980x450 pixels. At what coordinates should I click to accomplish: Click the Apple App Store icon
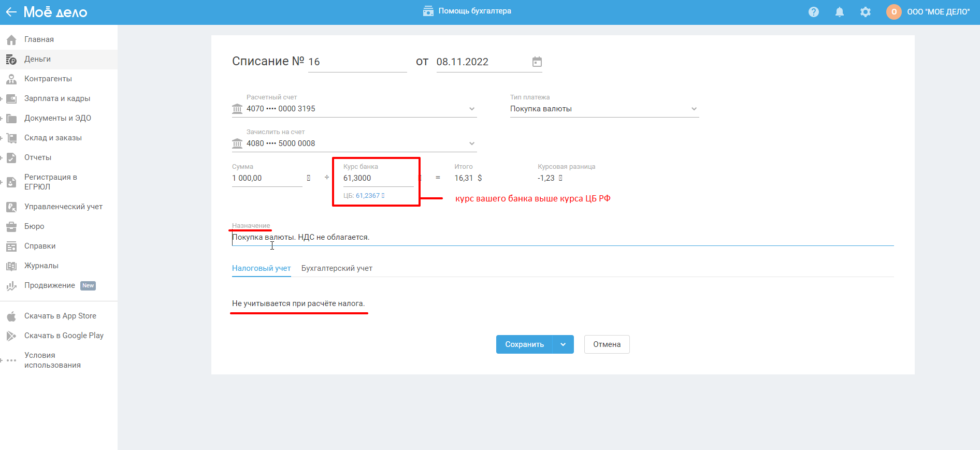[x=11, y=316]
